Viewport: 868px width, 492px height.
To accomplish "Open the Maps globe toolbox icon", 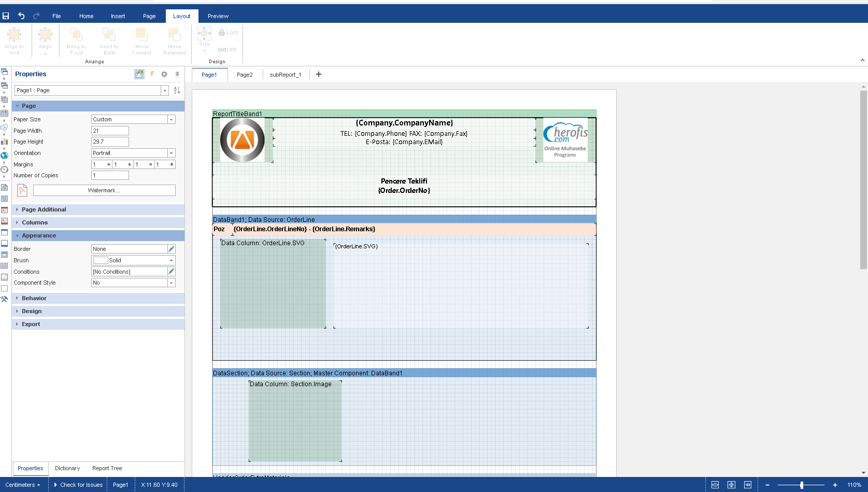I will coord(4,155).
